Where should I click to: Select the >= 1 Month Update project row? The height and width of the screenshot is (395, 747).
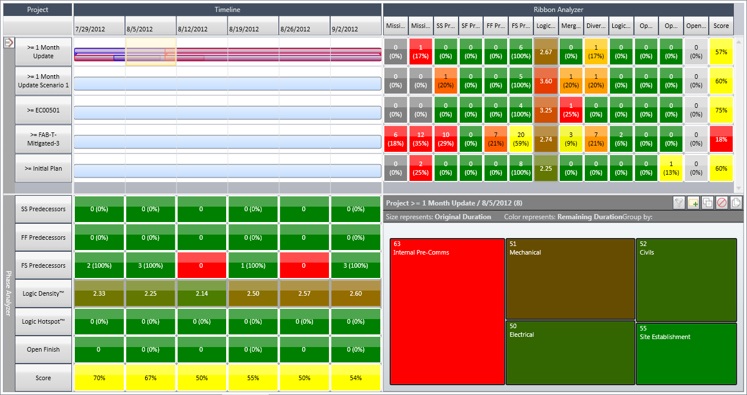(43, 51)
